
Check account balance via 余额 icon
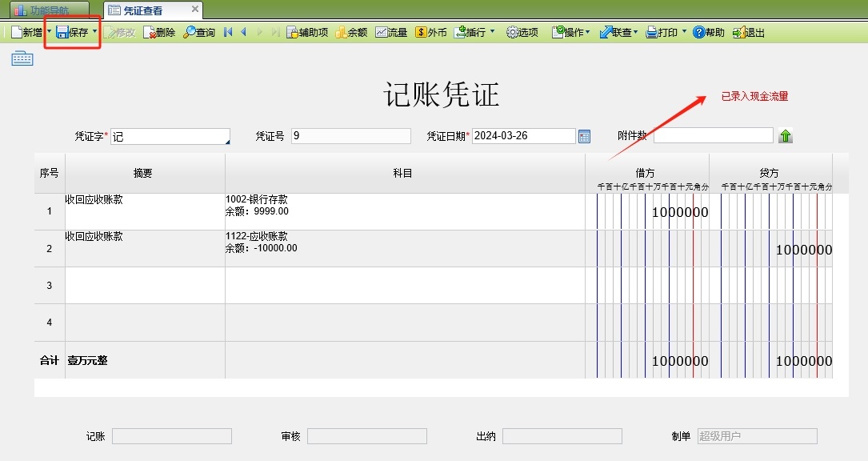352,32
